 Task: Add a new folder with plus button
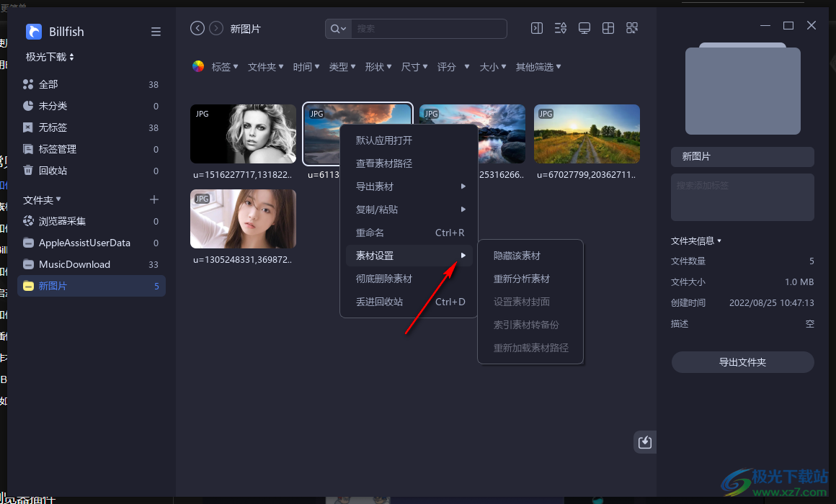pos(155,199)
